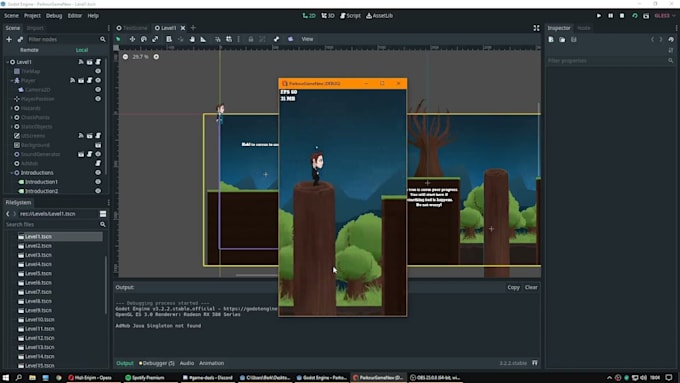The width and height of the screenshot is (680, 383).
Task: Open the Debugger (5) bottom panel
Action: coord(157,363)
